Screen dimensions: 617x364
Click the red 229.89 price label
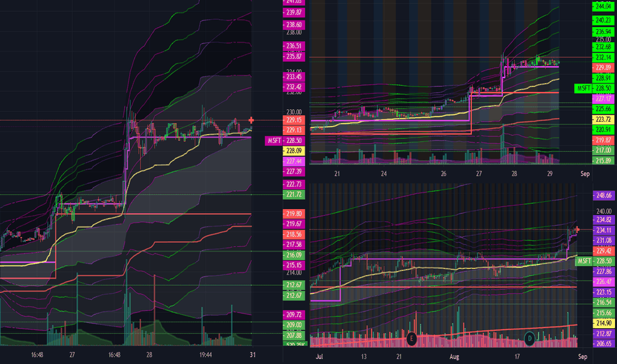[603, 68]
